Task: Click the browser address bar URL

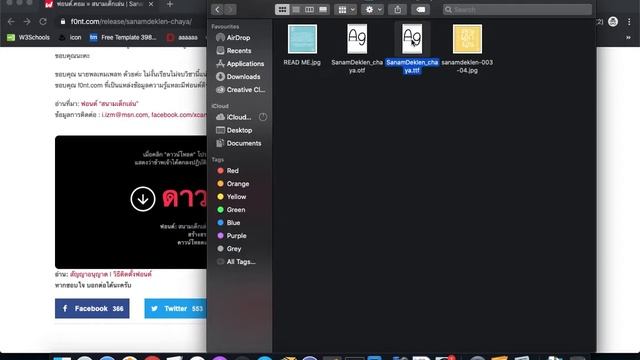Action: [x=131, y=22]
